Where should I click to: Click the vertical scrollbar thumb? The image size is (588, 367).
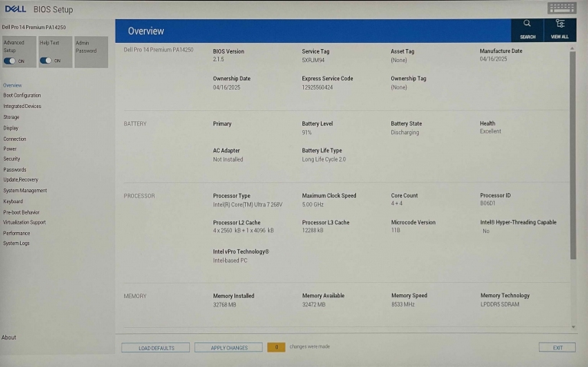coord(573,156)
